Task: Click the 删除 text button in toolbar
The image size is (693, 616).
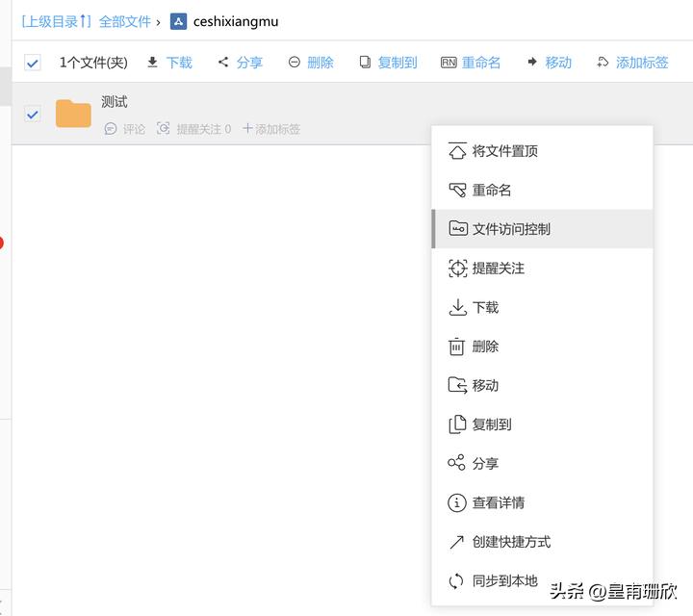Action: (x=321, y=63)
